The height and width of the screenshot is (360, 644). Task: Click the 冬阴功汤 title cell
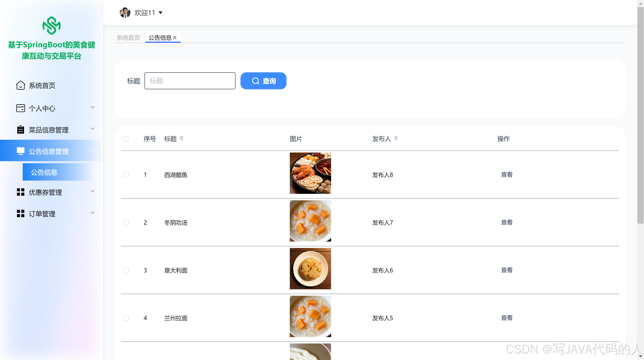(x=176, y=223)
